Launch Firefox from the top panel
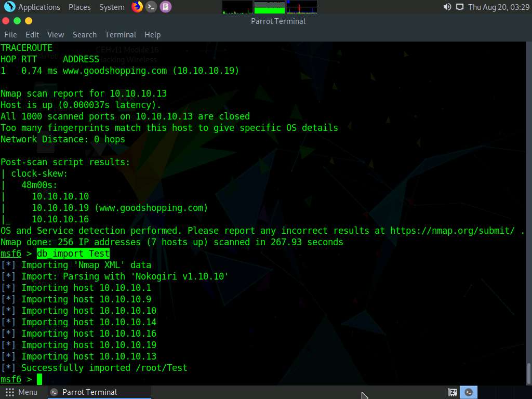Image resolution: width=532 pixels, height=399 pixels. (x=137, y=7)
